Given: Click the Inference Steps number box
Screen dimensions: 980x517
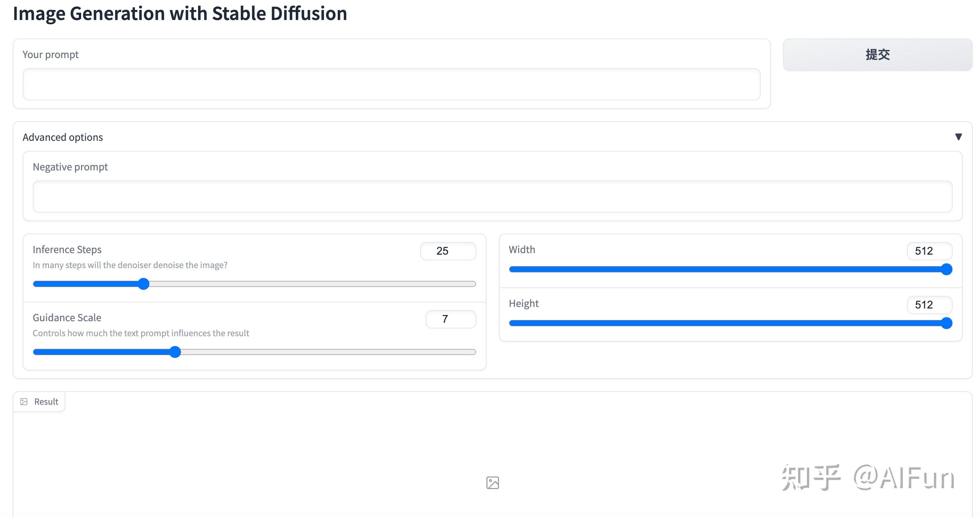Looking at the screenshot, I should [x=448, y=251].
